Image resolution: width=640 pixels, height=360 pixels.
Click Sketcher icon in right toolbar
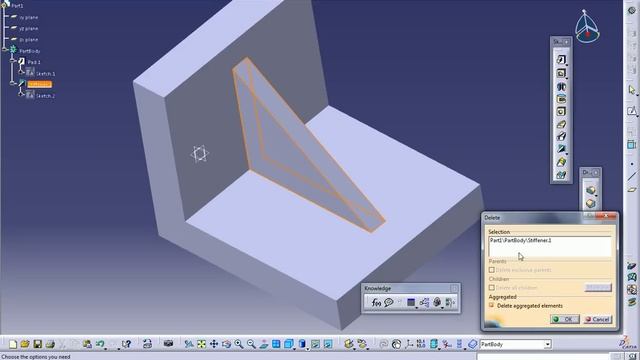point(632,111)
